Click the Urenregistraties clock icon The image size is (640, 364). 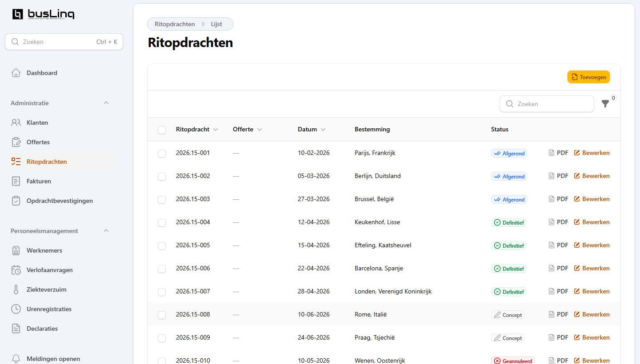pyautogui.click(x=16, y=309)
